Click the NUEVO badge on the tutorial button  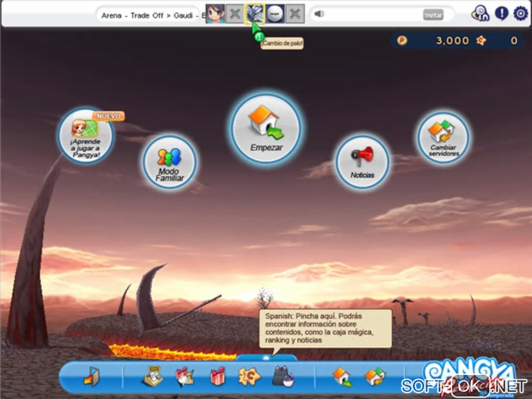108,116
